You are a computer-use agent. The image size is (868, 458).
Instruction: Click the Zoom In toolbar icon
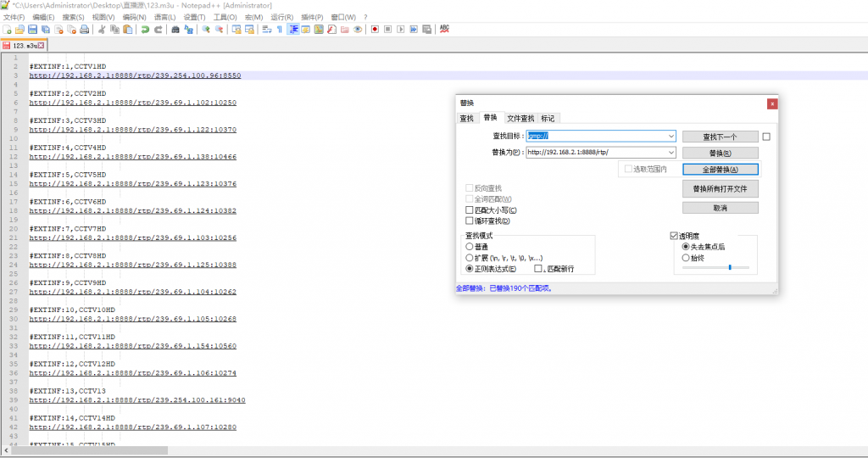[206, 30]
